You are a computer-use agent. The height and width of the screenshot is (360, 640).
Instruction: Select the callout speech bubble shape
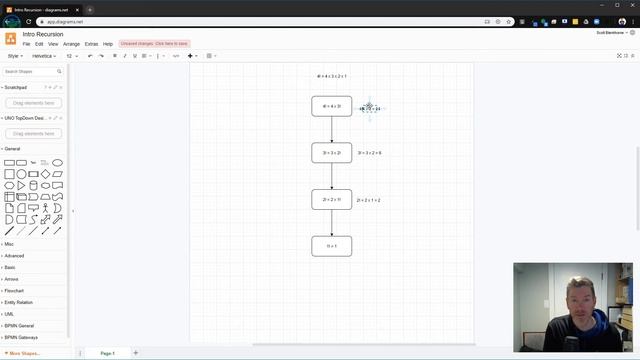pos(33,208)
